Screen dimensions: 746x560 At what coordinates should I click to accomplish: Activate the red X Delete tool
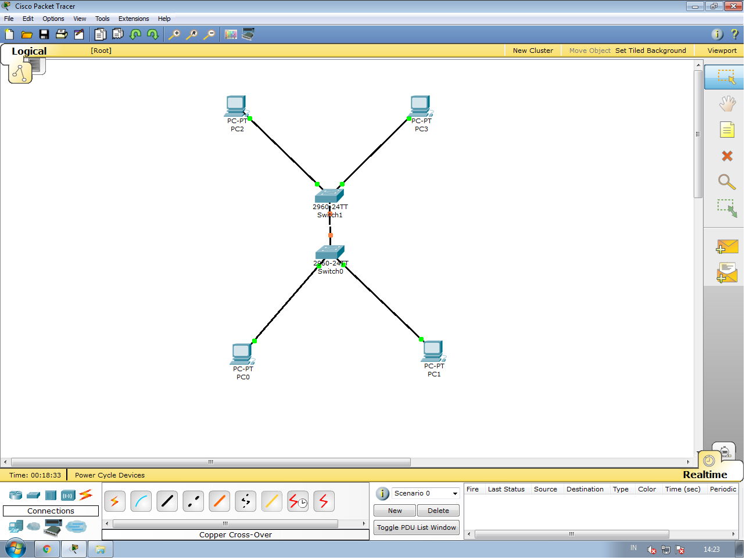tap(727, 156)
